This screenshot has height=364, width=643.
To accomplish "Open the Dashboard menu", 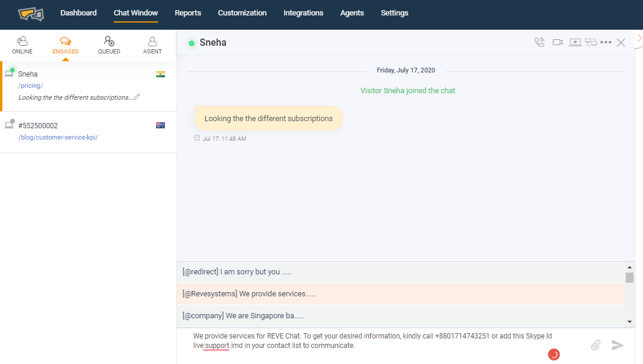I will pos(78,13).
